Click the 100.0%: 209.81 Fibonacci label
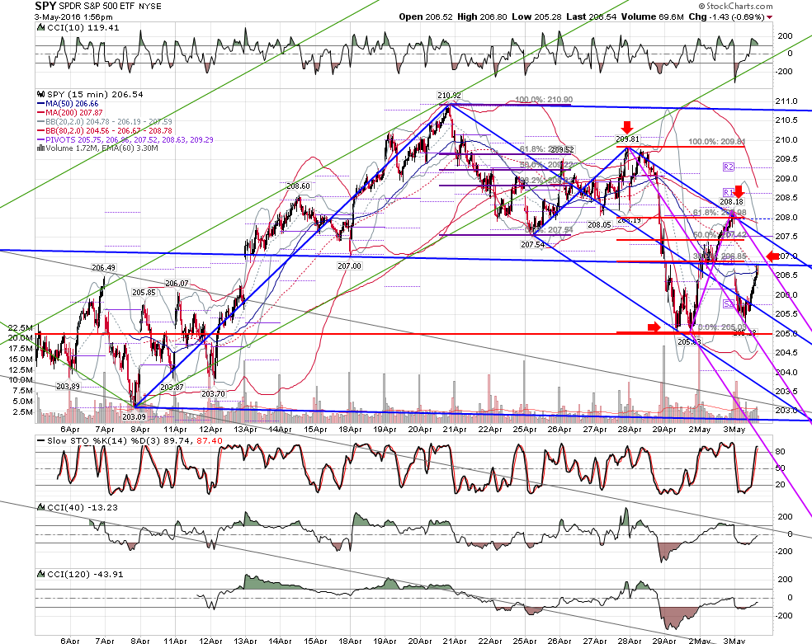812x644 pixels. point(717,142)
